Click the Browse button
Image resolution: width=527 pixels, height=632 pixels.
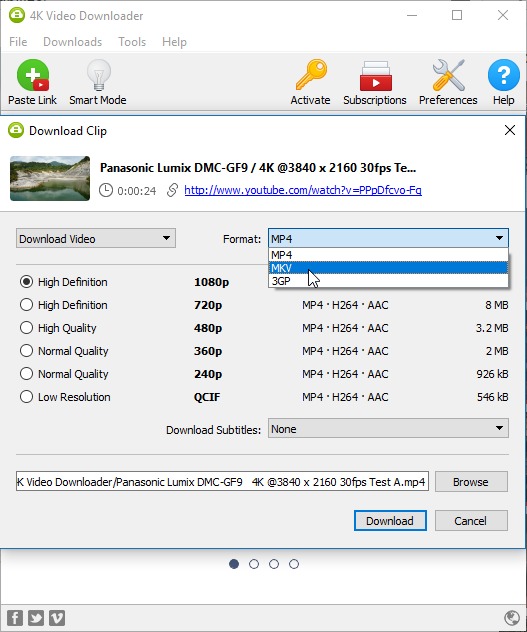point(471,482)
